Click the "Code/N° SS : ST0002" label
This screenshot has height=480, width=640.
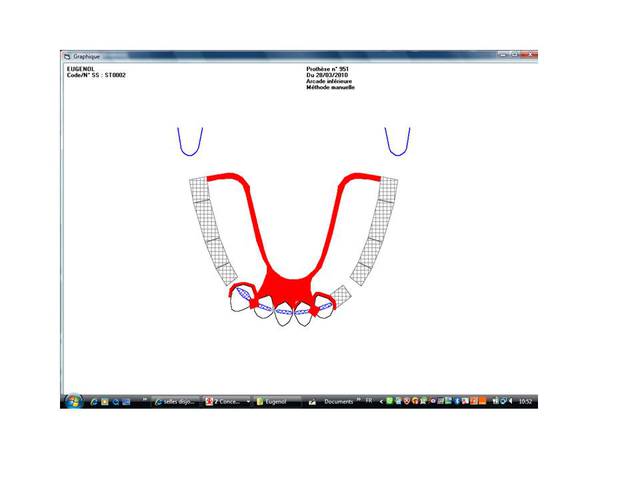pos(96,75)
